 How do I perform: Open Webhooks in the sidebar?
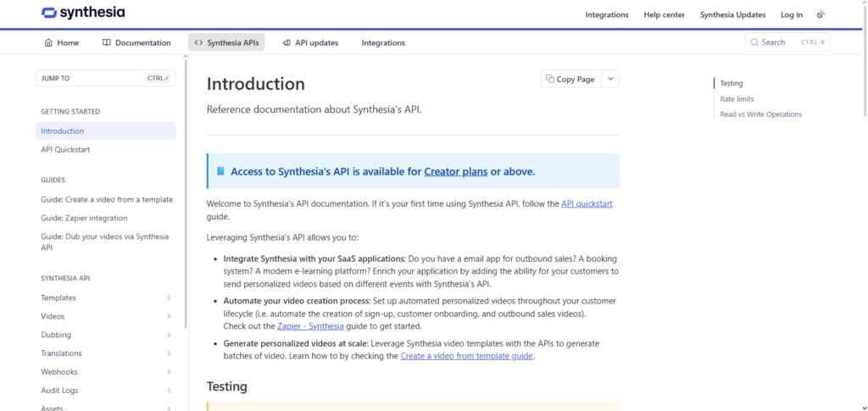[x=59, y=372]
